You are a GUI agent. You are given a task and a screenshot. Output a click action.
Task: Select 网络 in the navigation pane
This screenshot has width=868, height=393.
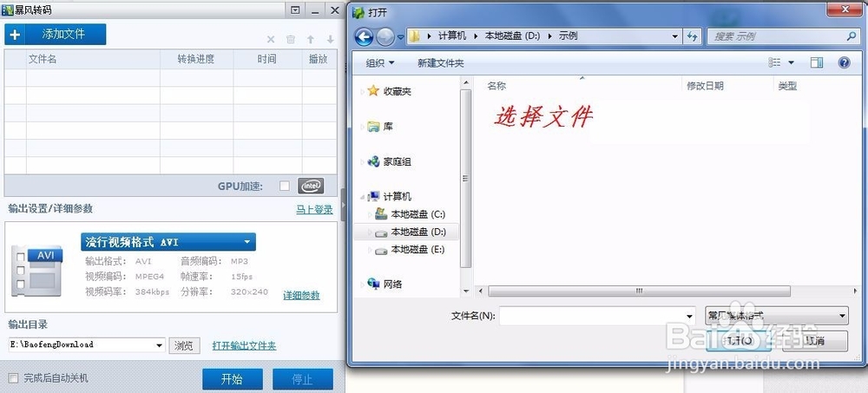pos(392,285)
